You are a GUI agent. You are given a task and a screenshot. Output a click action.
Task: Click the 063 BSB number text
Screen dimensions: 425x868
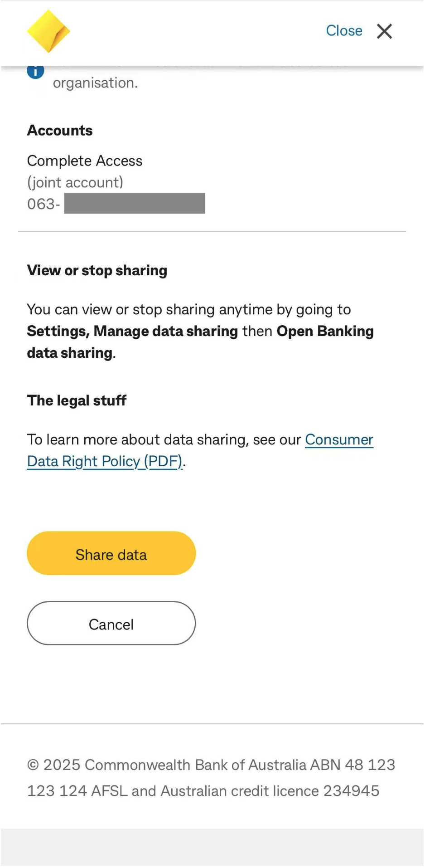43,204
